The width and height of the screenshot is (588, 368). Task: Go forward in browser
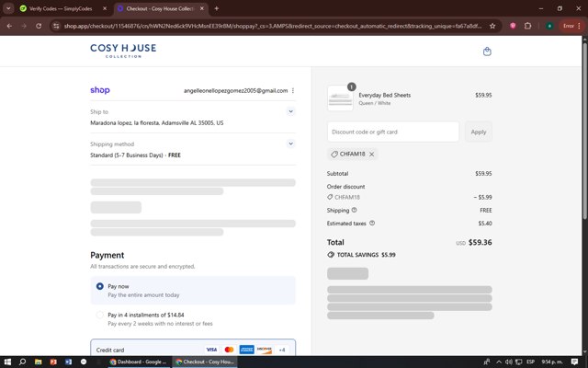click(x=24, y=26)
